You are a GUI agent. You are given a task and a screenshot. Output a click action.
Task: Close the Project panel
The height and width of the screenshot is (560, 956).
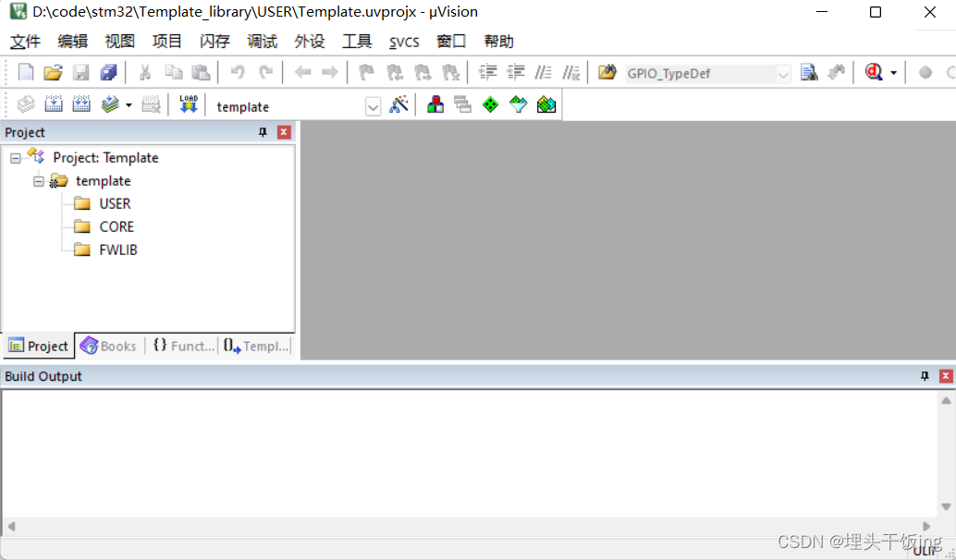point(284,132)
